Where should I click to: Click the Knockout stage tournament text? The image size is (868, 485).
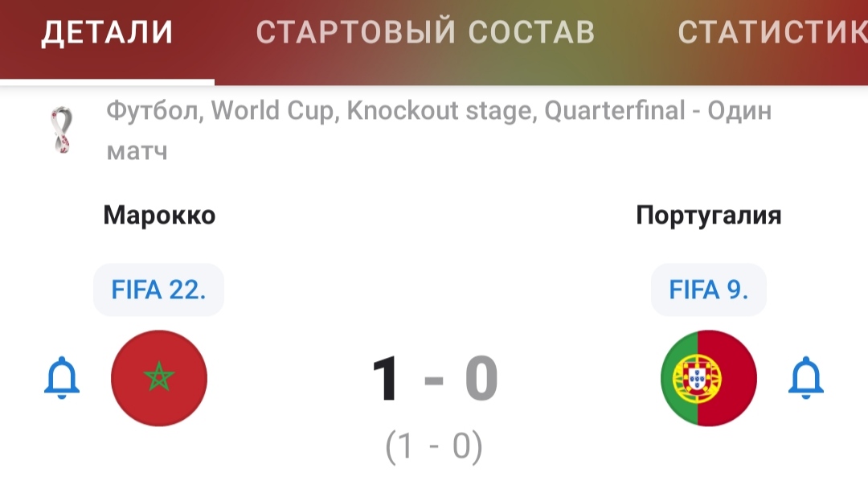[x=442, y=110]
